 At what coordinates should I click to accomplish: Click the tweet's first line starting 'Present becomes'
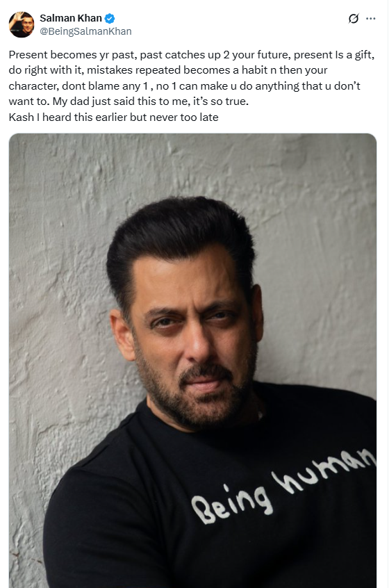[x=192, y=55]
